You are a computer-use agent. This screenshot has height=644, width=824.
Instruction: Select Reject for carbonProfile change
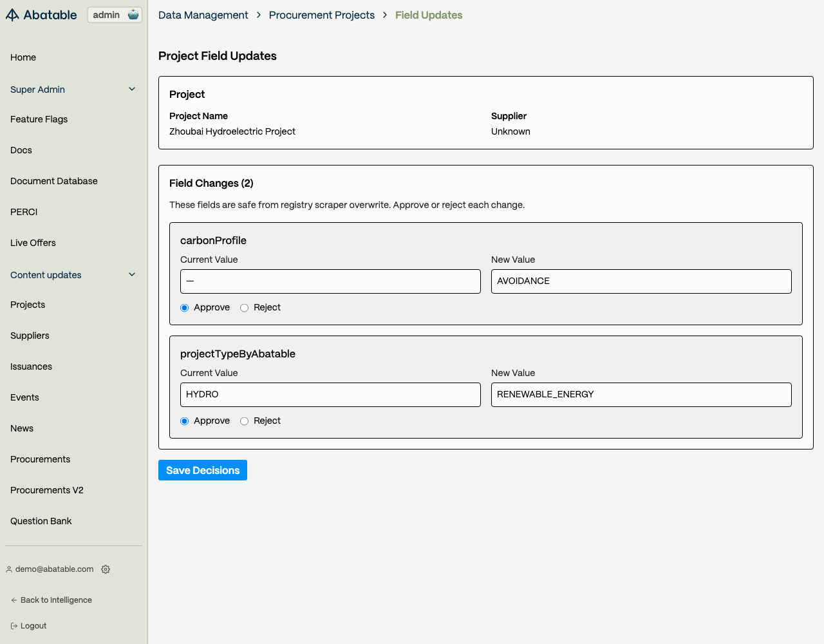[245, 308]
